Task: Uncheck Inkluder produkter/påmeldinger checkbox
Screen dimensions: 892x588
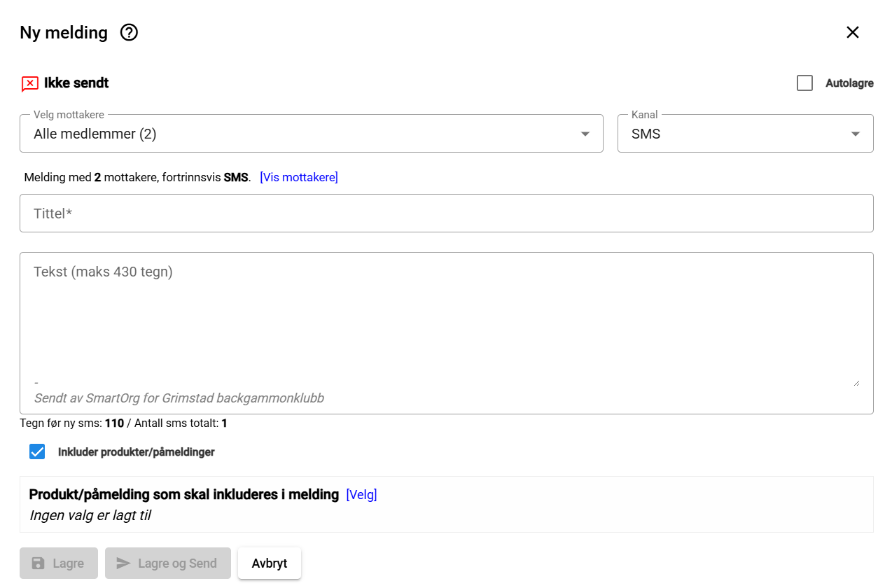Action: (37, 452)
